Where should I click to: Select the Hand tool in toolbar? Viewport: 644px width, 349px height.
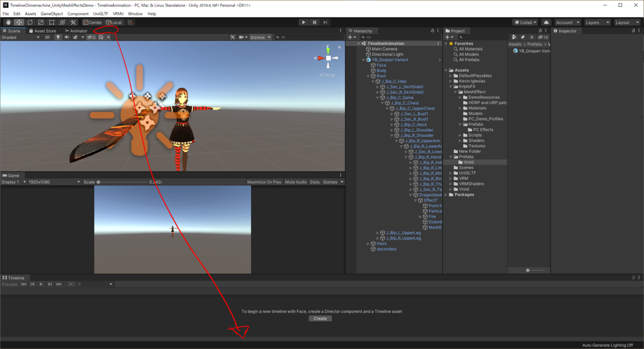tap(9, 23)
